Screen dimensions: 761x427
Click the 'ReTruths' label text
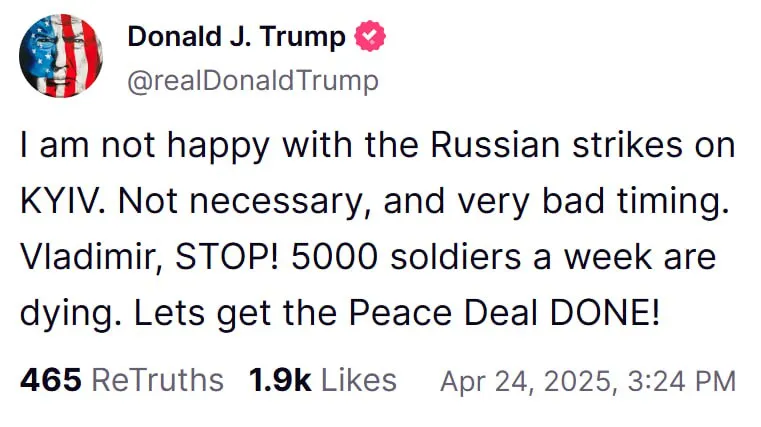[157, 380]
